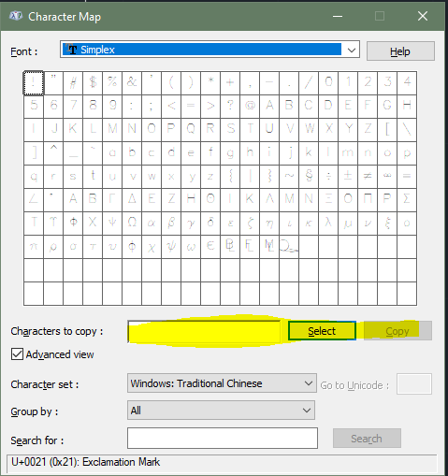The width and height of the screenshot is (448, 476).
Task: Select the Greek zeta ζ character cell
Action: click(250, 224)
